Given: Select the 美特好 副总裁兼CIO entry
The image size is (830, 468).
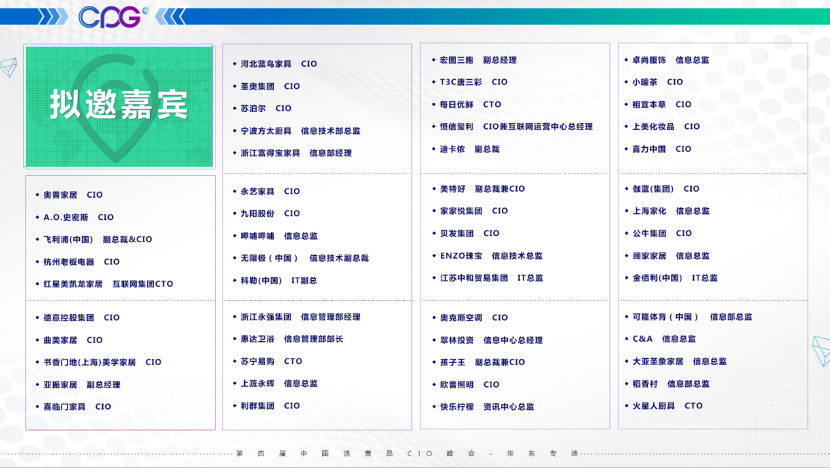Looking at the screenshot, I should point(482,188).
